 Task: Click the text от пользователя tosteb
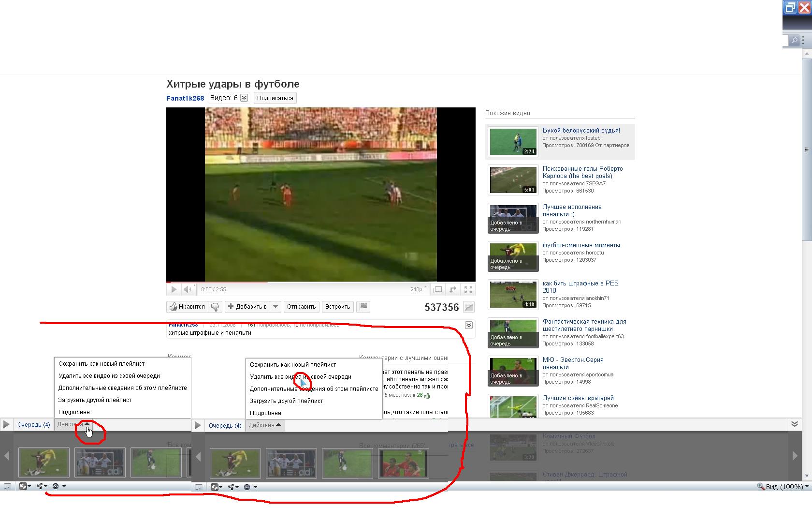click(571, 138)
